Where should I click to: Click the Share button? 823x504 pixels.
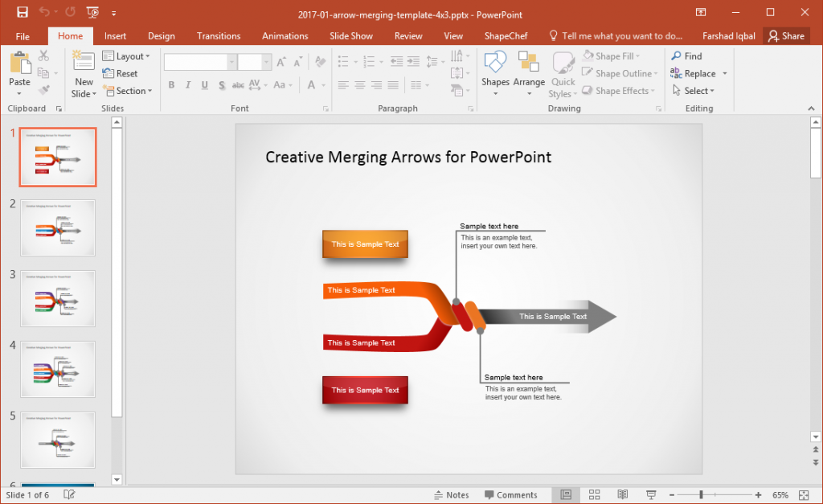pyautogui.click(x=786, y=35)
